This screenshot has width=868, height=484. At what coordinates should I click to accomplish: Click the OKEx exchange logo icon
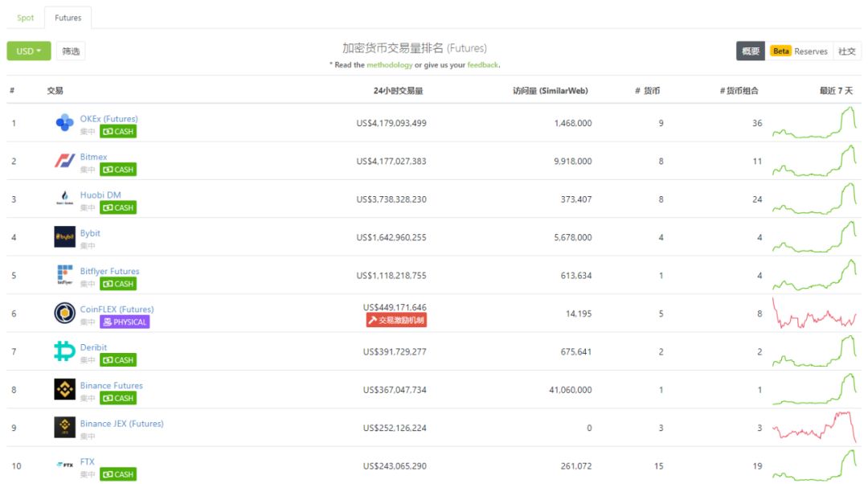[64, 123]
